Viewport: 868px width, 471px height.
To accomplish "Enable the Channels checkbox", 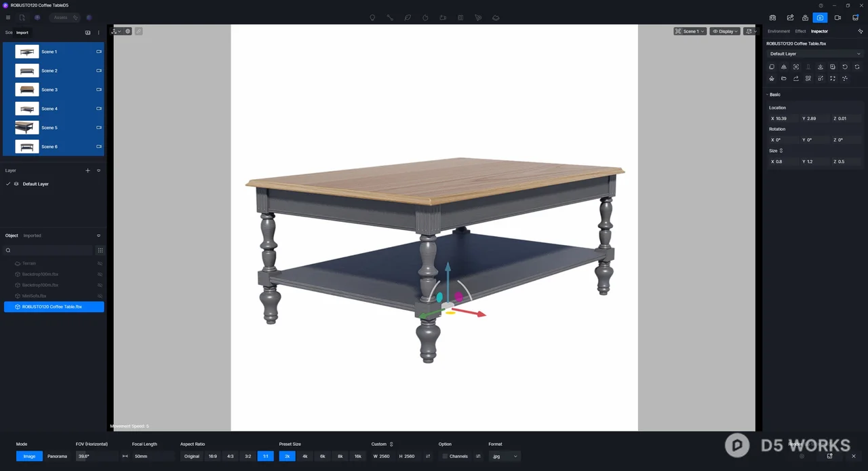I will [445, 456].
